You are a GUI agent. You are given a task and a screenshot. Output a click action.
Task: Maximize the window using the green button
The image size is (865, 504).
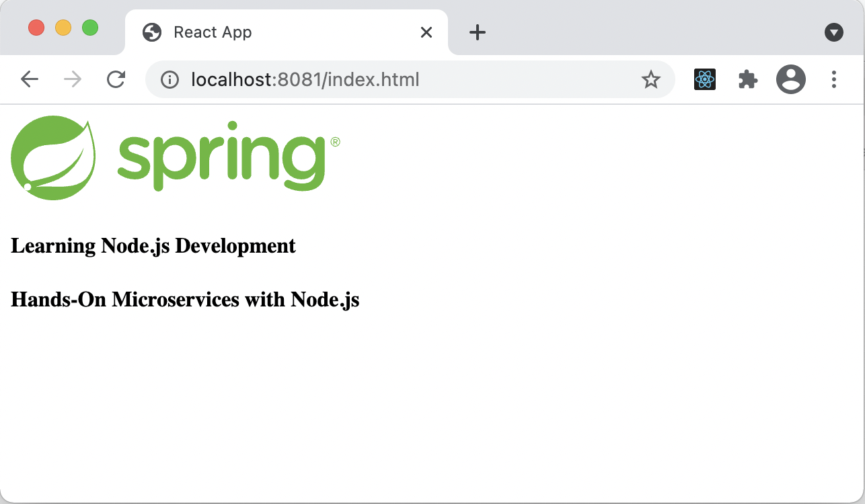[90, 28]
